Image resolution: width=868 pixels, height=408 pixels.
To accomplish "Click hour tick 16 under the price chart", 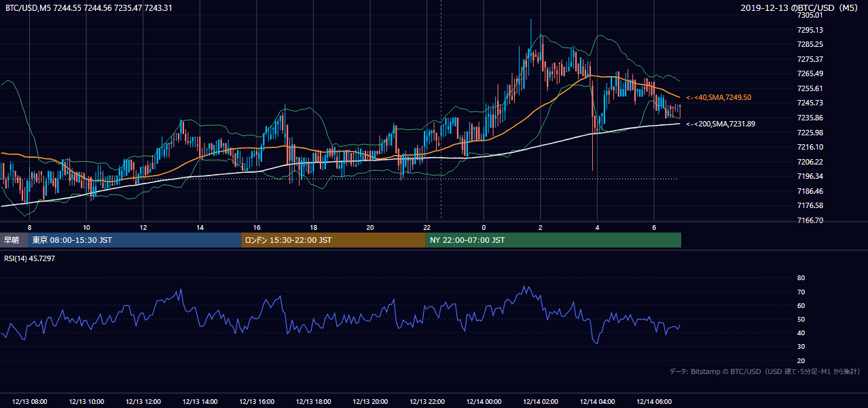I will click(x=256, y=227).
